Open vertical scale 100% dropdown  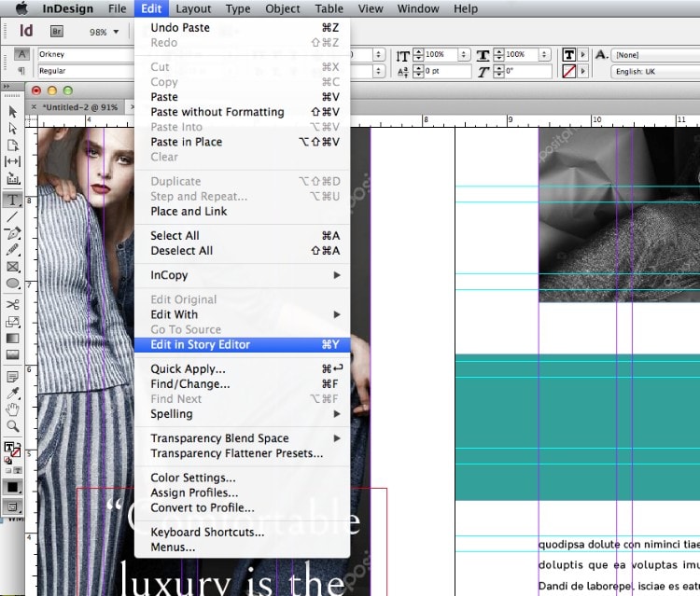click(x=464, y=54)
